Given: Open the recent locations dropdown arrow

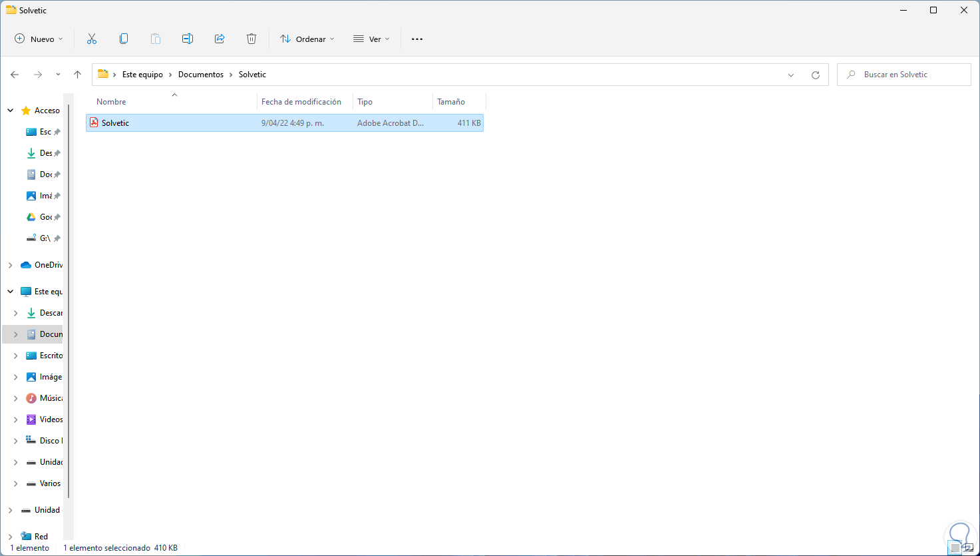Looking at the screenshot, I should (58, 75).
